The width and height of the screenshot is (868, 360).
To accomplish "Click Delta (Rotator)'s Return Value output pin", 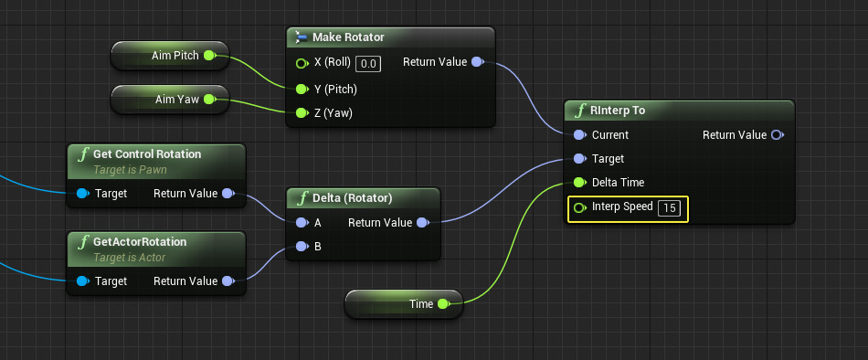I will pyautogui.click(x=422, y=223).
